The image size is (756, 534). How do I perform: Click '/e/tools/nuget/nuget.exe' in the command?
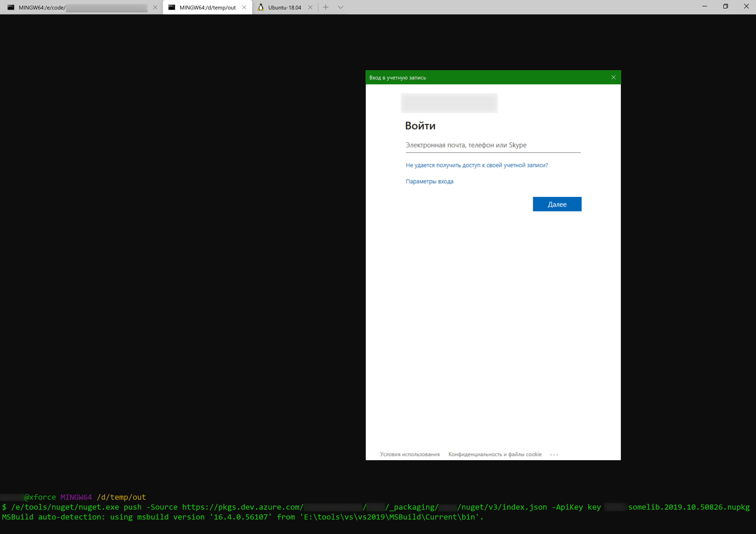[65, 507]
